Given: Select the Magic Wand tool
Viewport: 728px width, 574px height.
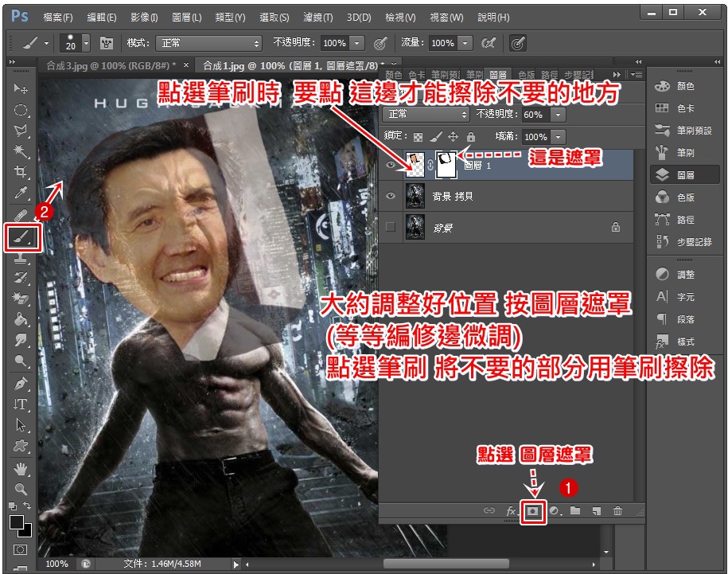Looking at the screenshot, I should (21, 151).
